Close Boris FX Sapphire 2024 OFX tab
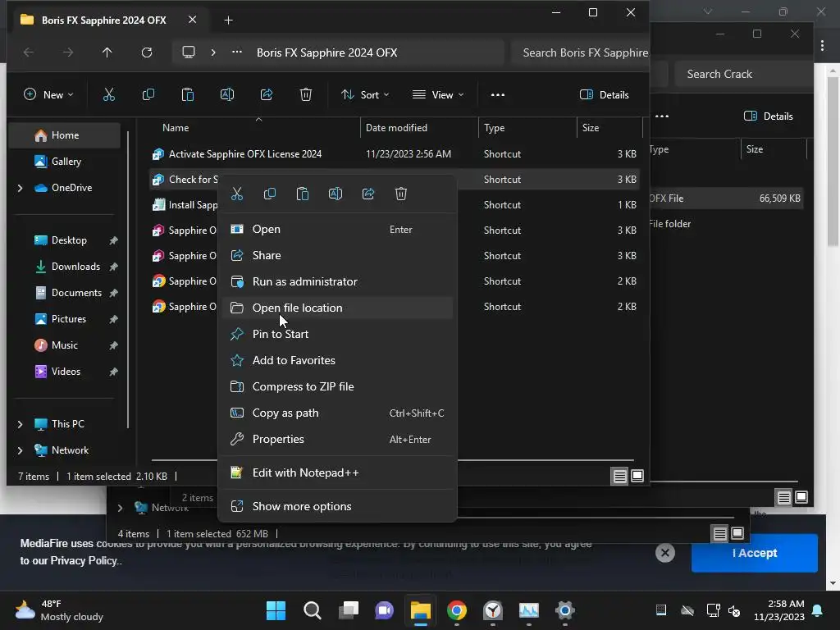Image resolution: width=840 pixels, height=630 pixels. [x=192, y=20]
